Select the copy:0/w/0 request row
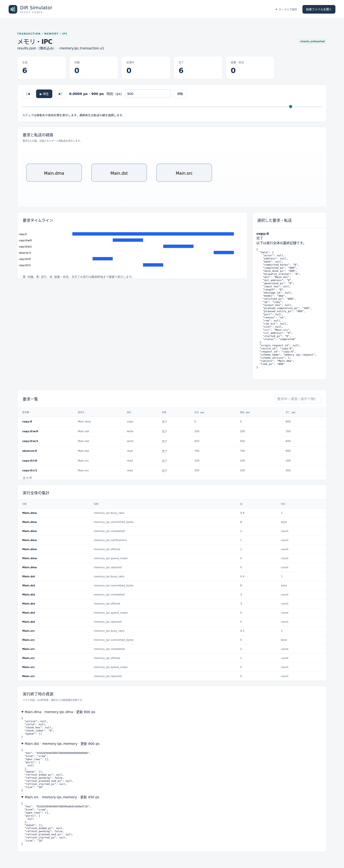 [172, 431]
